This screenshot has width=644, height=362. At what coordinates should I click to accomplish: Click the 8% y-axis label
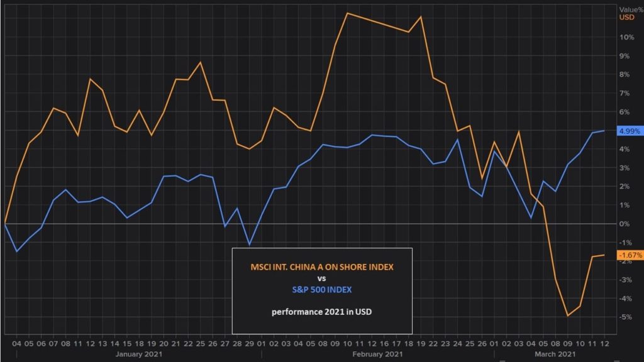click(x=625, y=74)
